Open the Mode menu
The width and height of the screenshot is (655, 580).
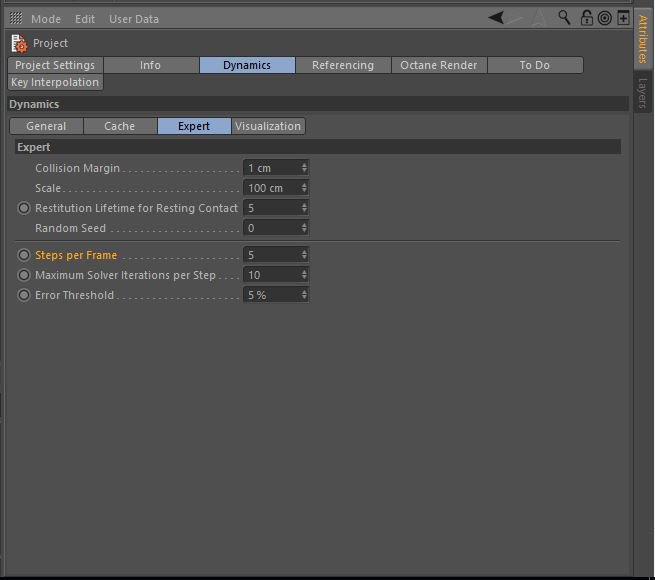46,19
